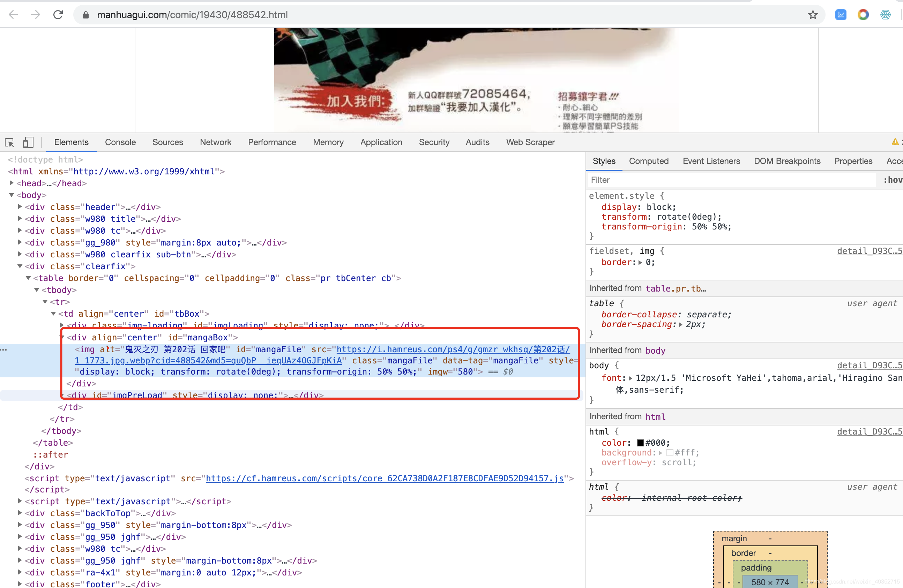Expand the border shorthand property triangle

[x=640, y=263]
